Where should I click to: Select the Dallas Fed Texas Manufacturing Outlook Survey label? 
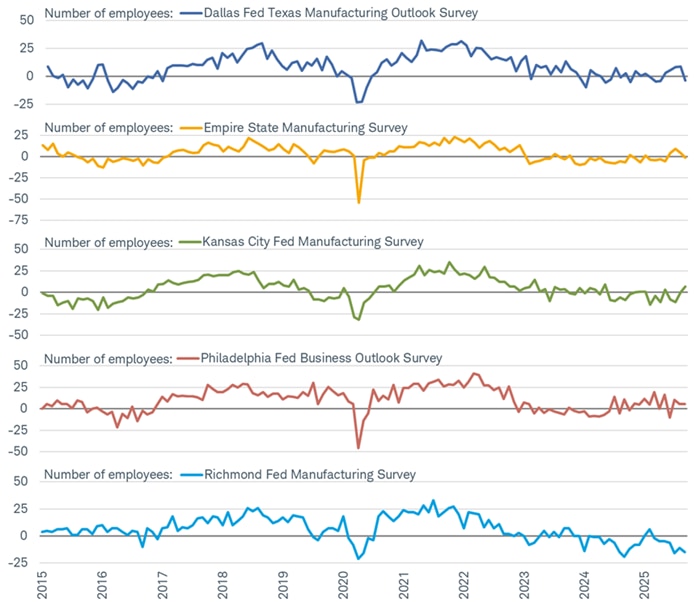pos(340,14)
